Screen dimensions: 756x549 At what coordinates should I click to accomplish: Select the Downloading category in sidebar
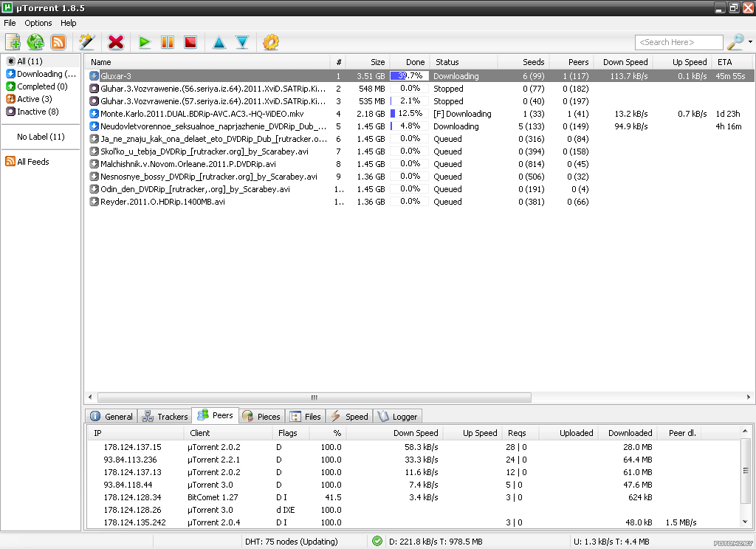tap(41, 74)
